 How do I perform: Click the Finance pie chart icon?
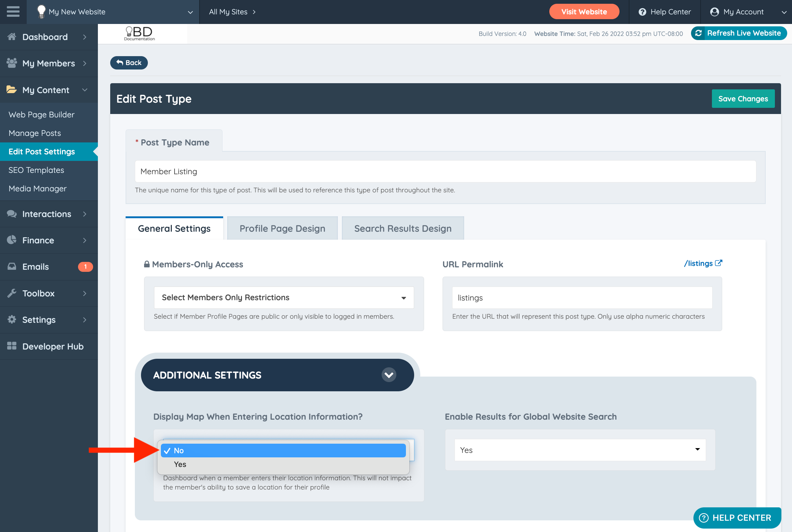(12, 240)
